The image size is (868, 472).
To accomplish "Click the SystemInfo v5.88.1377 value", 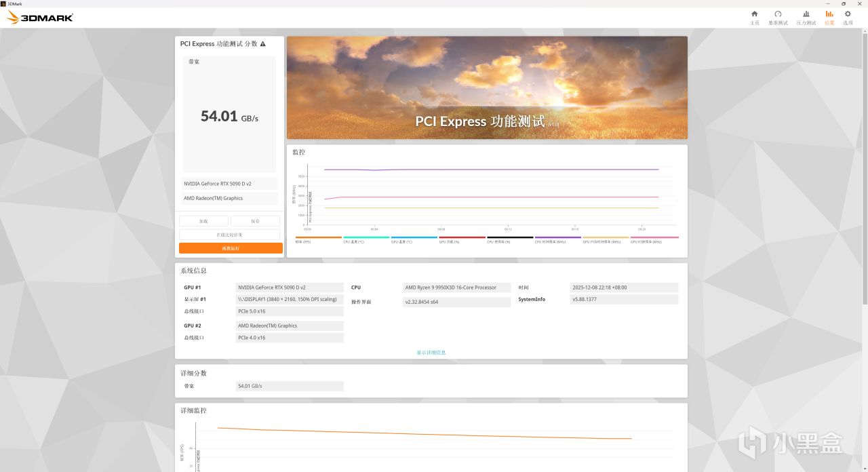I will (624, 299).
